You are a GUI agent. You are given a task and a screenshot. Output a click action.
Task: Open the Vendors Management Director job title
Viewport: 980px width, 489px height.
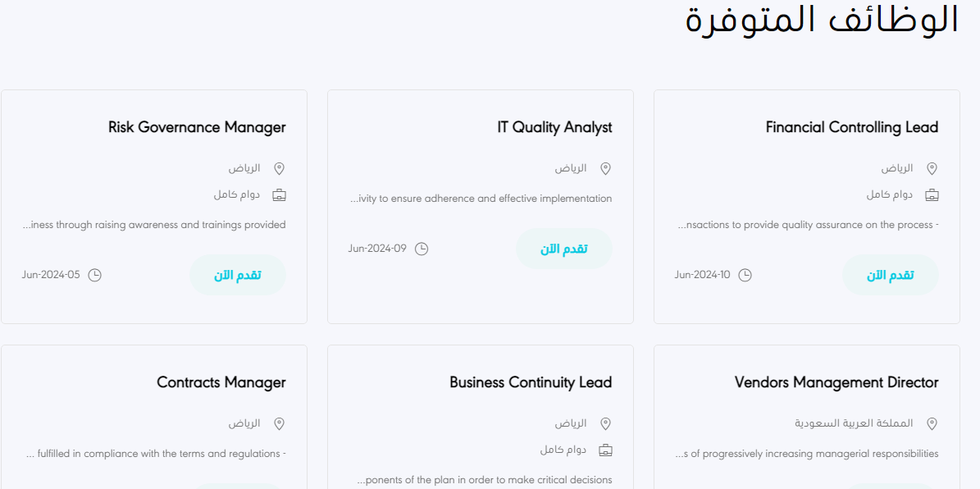[836, 382]
